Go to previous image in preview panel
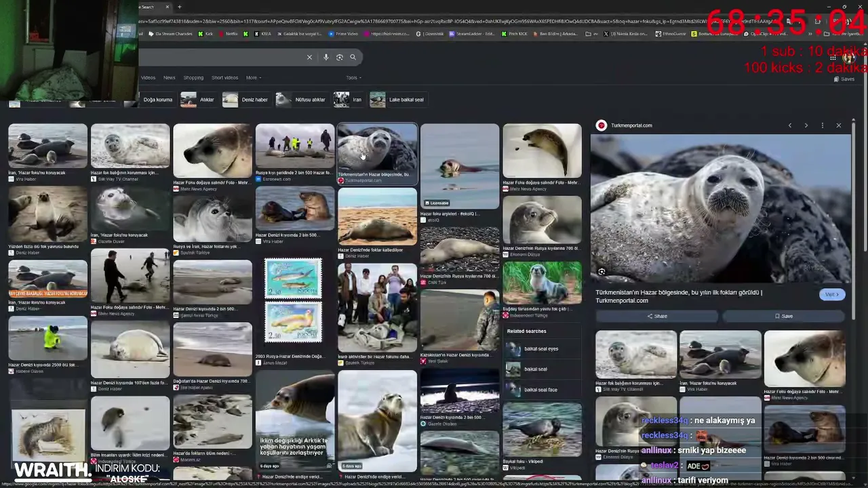The height and width of the screenshot is (488, 868). click(789, 125)
